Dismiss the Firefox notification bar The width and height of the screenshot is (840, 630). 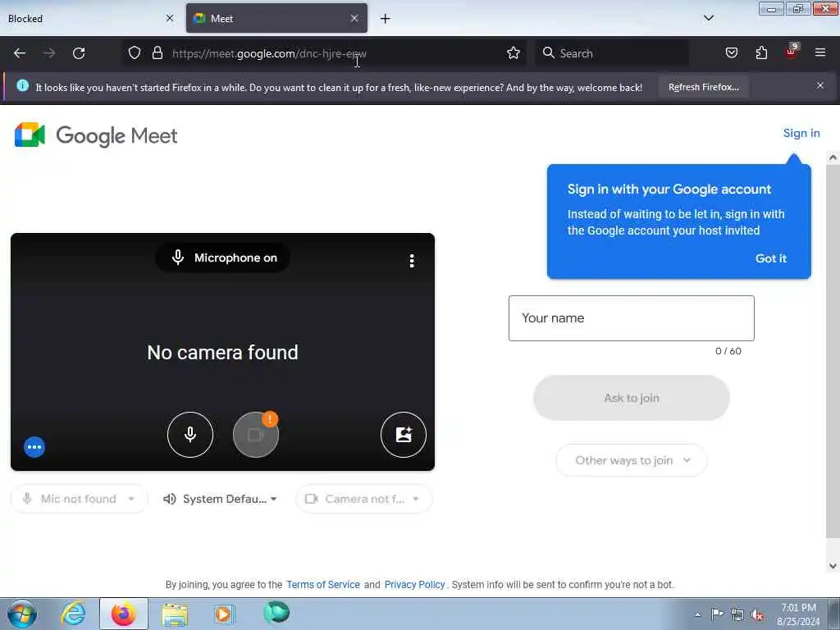coord(820,85)
